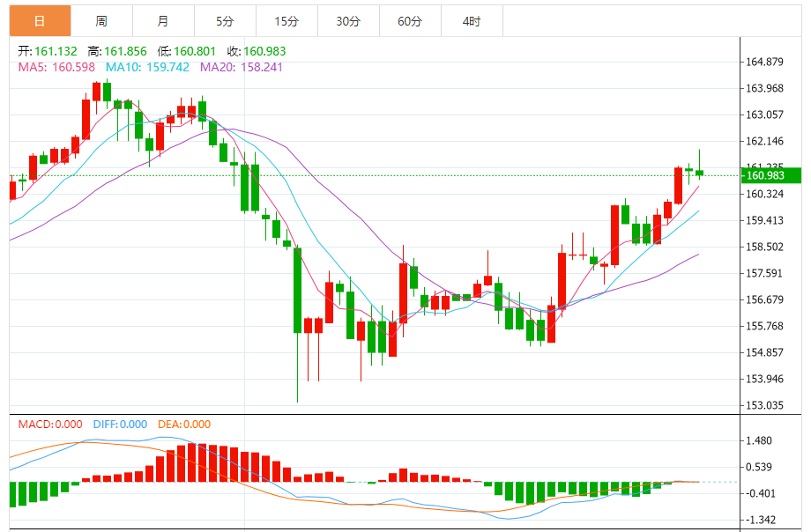Viewport: 811px width, 532px height.
Task: Click the closing price 160.983 value
Action: pos(264,51)
